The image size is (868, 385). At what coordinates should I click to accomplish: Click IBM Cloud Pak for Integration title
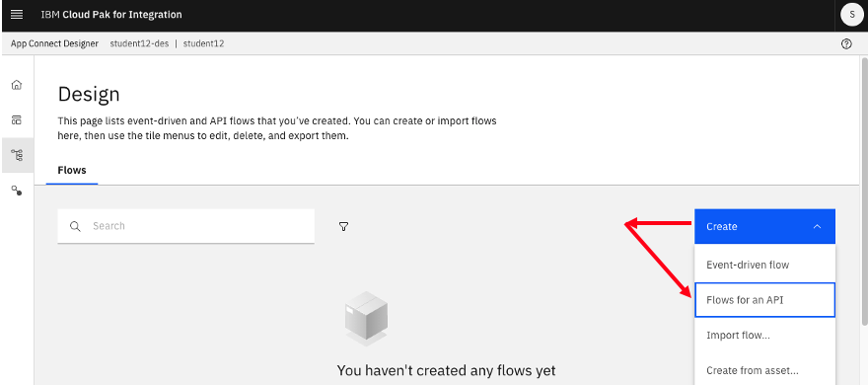111,15
